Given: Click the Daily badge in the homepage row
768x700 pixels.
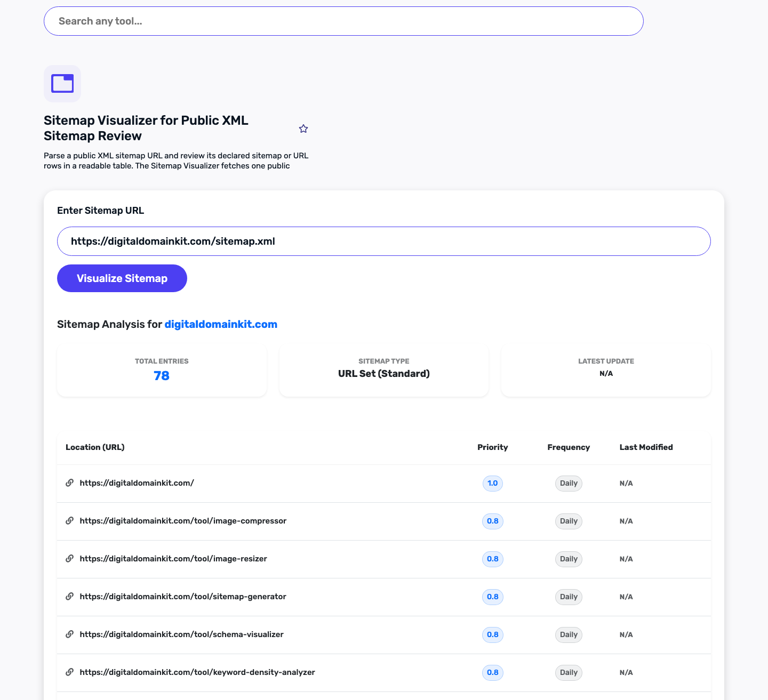Looking at the screenshot, I should (x=569, y=484).
